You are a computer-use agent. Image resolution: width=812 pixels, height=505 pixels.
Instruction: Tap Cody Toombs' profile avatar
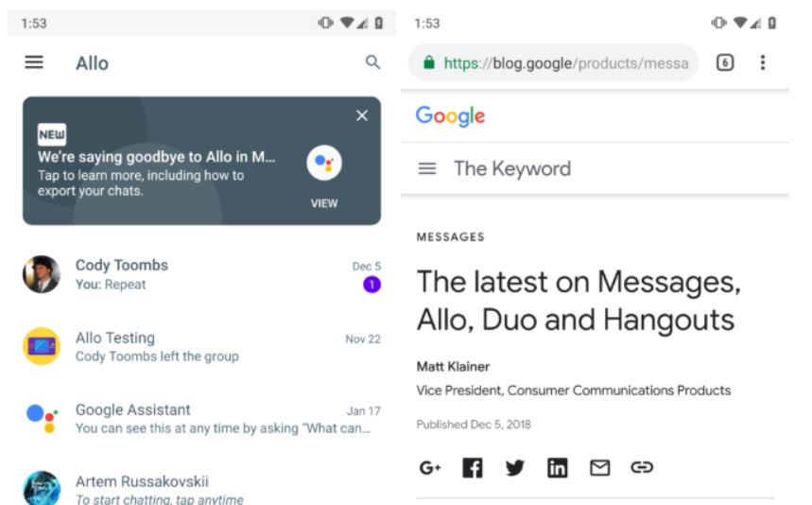point(42,274)
